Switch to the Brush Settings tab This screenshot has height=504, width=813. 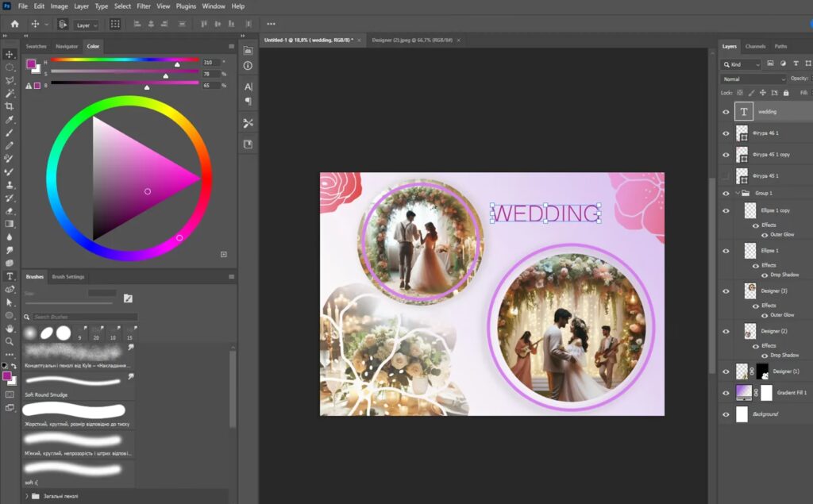click(68, 277)
